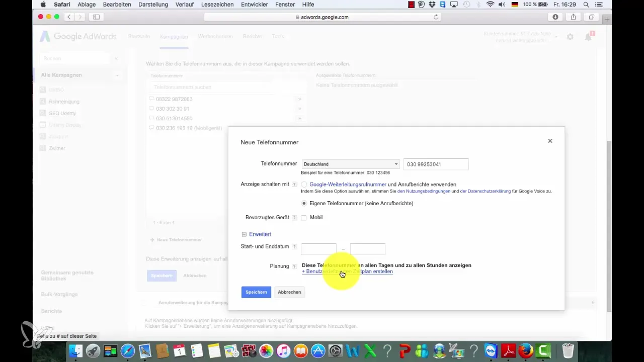Click the phone number field 030 99253041

436,164
